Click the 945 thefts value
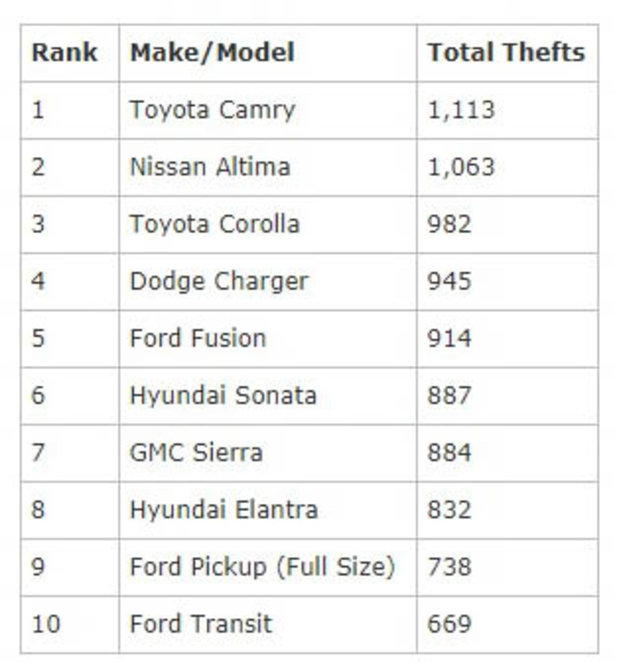 pyautogui.click(x=449, y=281)
